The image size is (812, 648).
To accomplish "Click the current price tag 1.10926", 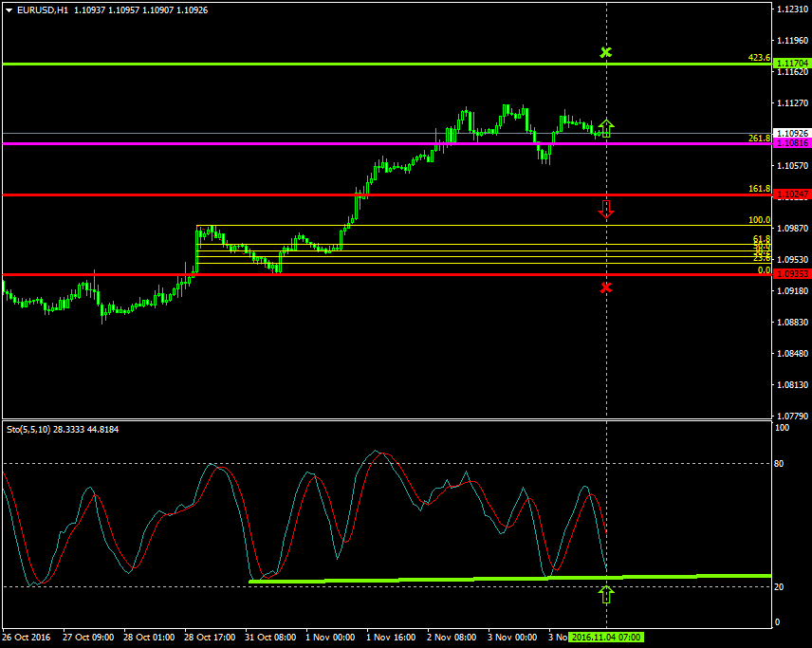I will pyautogui.click(x=792, y=133).
